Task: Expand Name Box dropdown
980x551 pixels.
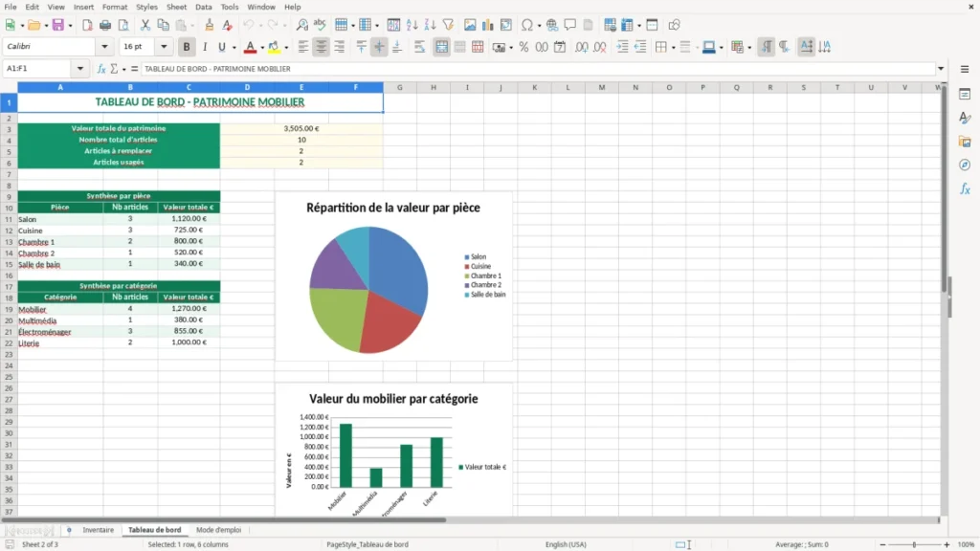Action: 80,69
